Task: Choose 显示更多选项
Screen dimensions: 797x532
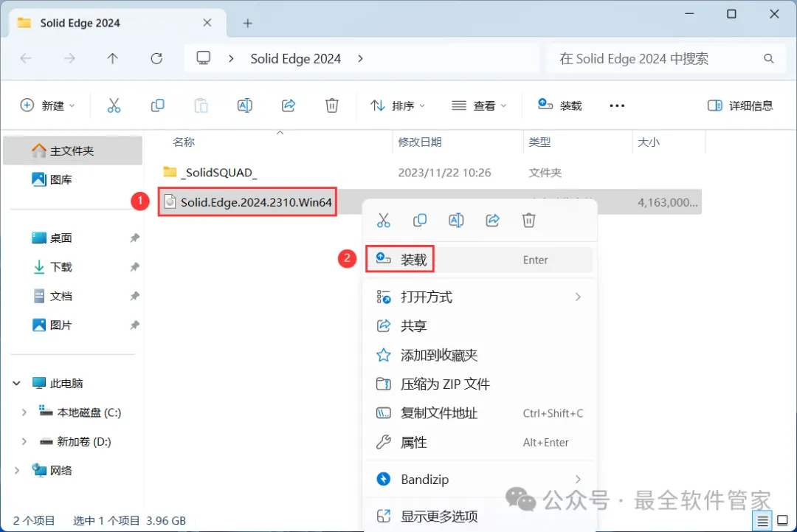Action: (480, 517)
